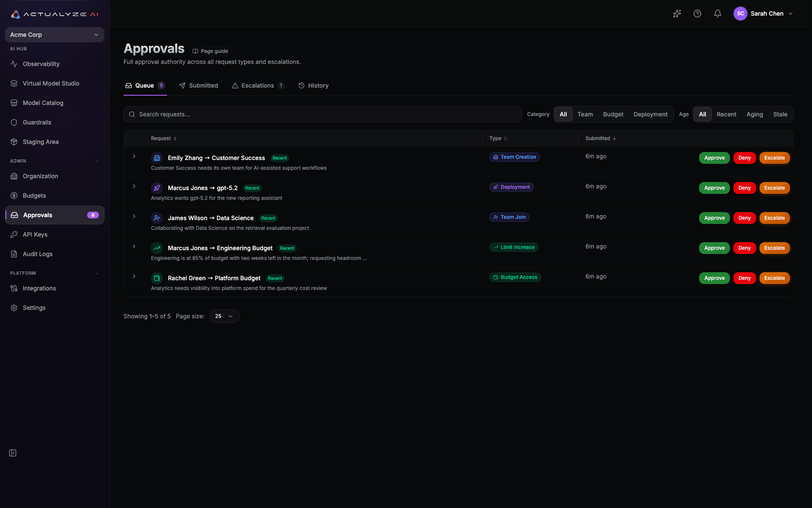Click the wallet icon beside Rachel Green

tap(157, 278)
